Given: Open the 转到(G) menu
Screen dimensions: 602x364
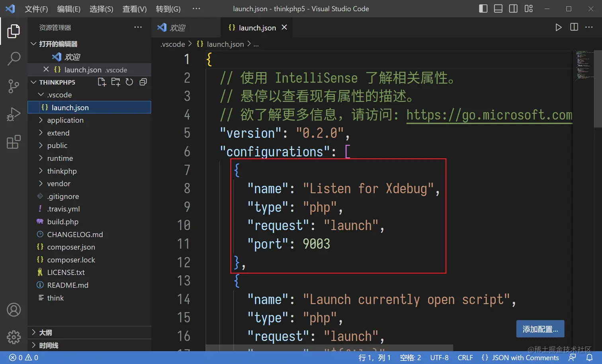Looking at the screenshot, I should pyautogui.click(x=168, y=9).
